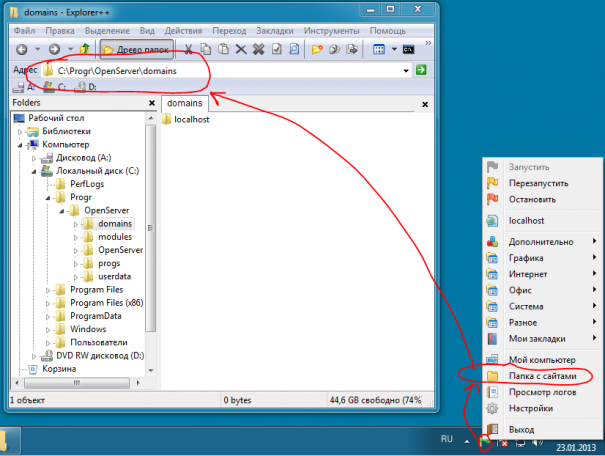605x456 pixels.
Task: Open localhost from tray menu
Action: pos(526,221)
